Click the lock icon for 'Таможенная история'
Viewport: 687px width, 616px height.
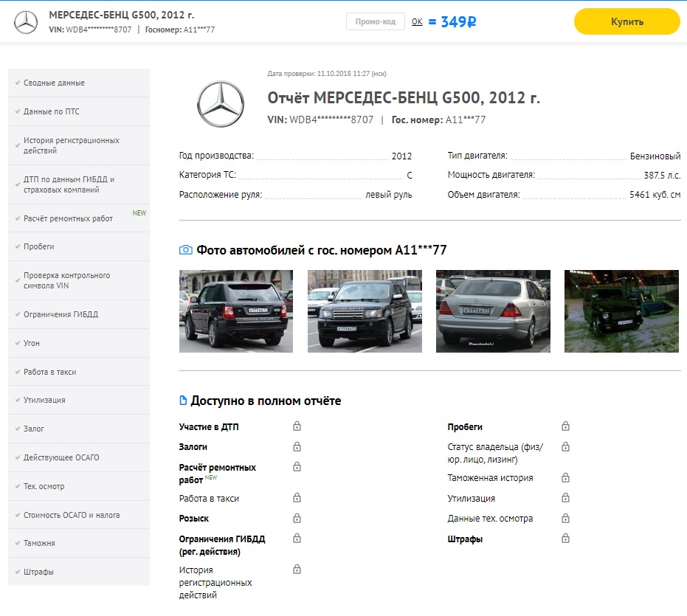[566, 477]
